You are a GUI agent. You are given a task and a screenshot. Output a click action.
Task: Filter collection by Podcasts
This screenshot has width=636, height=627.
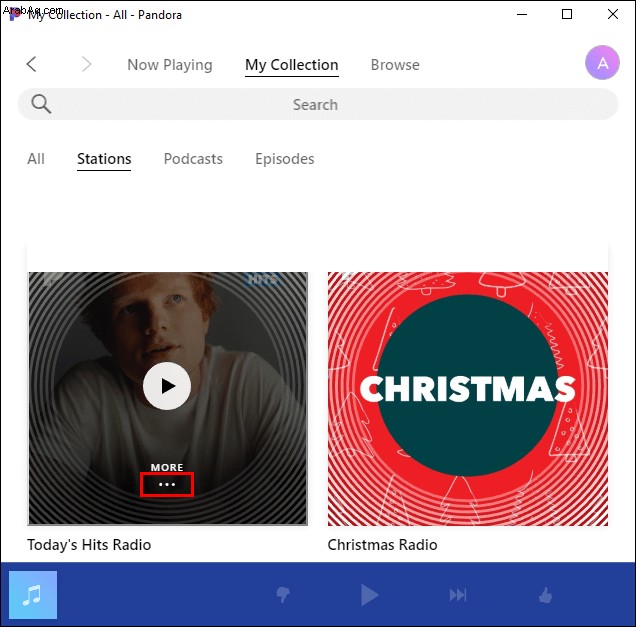click(x=193, y=159)
